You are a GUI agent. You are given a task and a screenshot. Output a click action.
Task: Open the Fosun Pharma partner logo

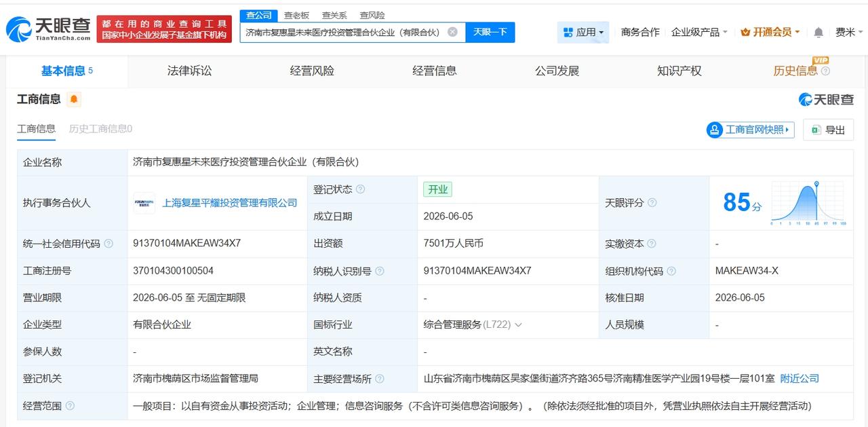144,203
